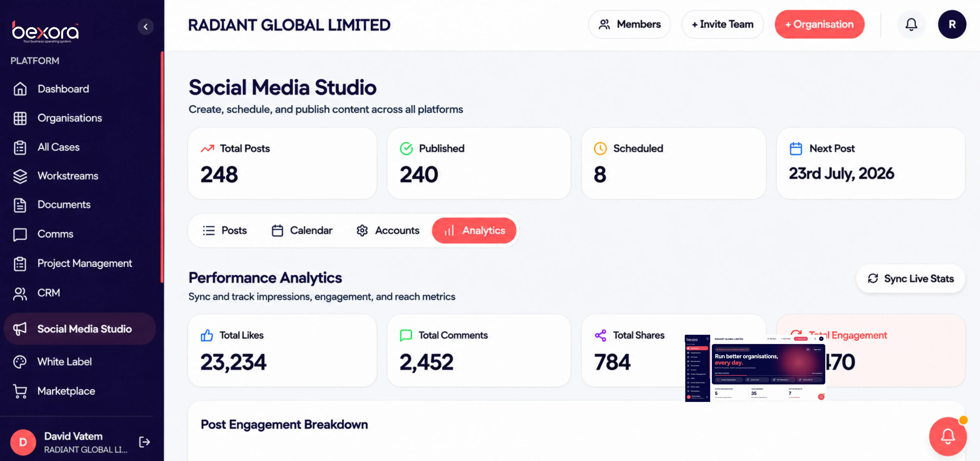Collapse the sidebar with chevron button
The width and height of the screenshot is (980, 461).
coord(145,27)
